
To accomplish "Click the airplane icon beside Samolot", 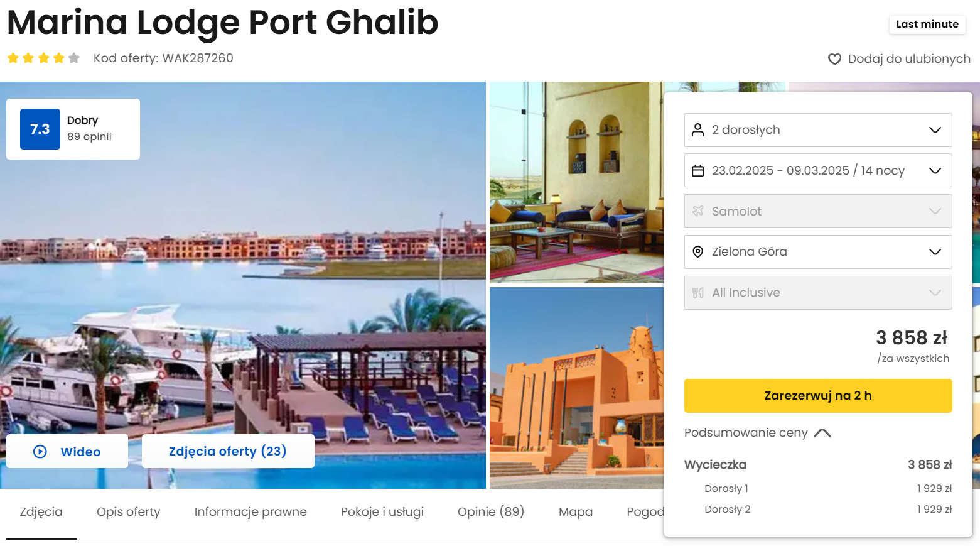I will click(x=697, y=211).
